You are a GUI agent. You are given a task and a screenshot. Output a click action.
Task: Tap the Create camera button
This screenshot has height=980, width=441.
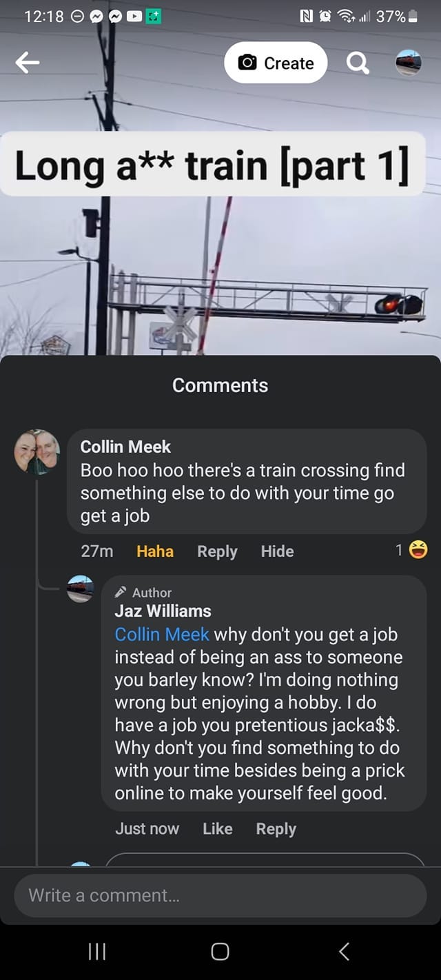click(276, 63)
